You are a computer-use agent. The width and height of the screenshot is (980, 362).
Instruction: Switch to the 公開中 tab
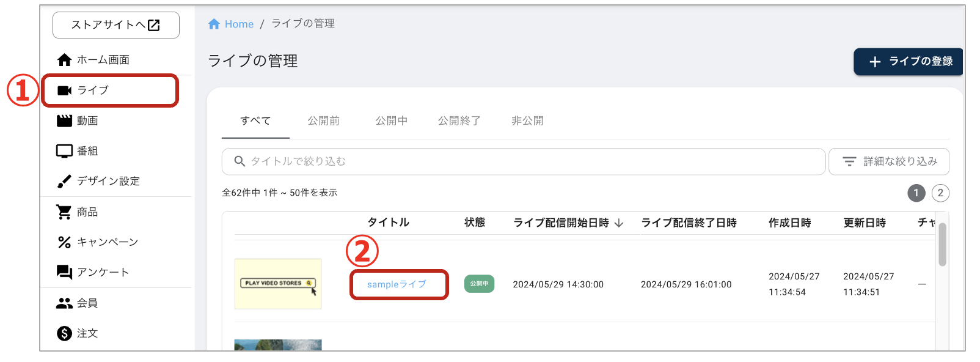tap(391, 121)
